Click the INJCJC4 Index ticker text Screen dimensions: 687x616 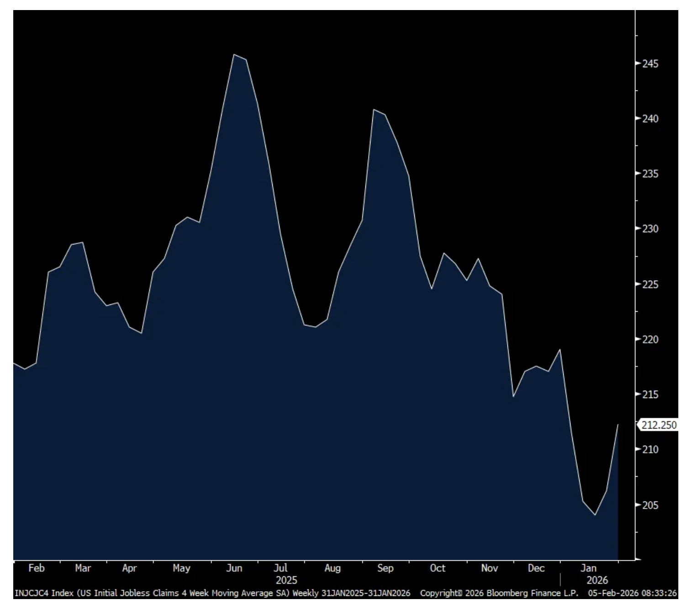click(44, 593)
